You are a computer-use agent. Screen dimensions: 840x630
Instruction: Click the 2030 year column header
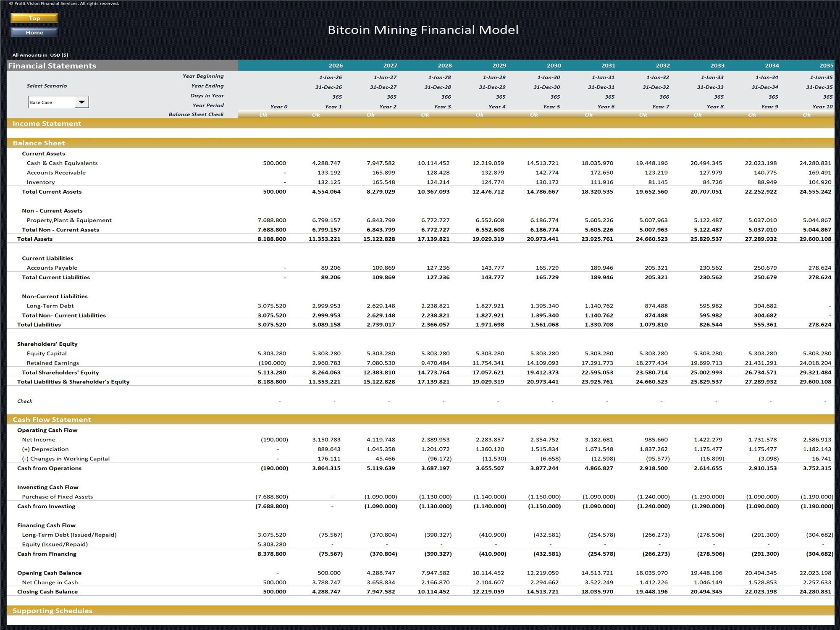pyautogui.click(x=554, y=66)
